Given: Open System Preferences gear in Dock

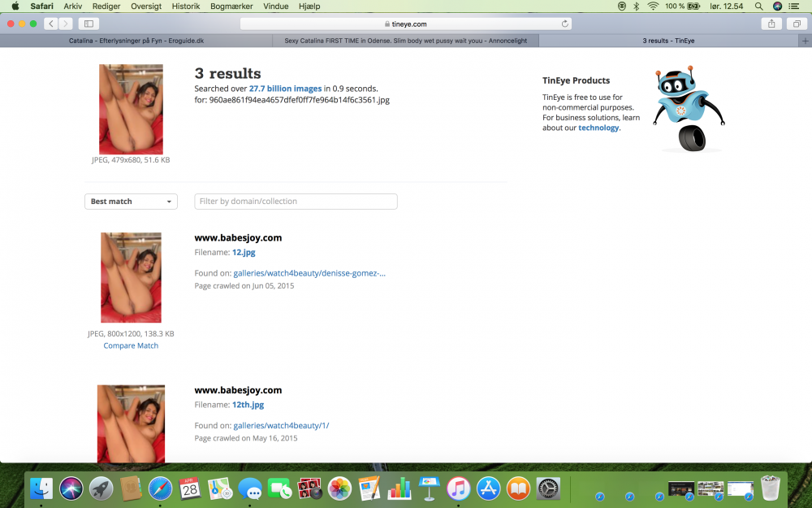Looking at the screenshot, I should click(548, 488).
